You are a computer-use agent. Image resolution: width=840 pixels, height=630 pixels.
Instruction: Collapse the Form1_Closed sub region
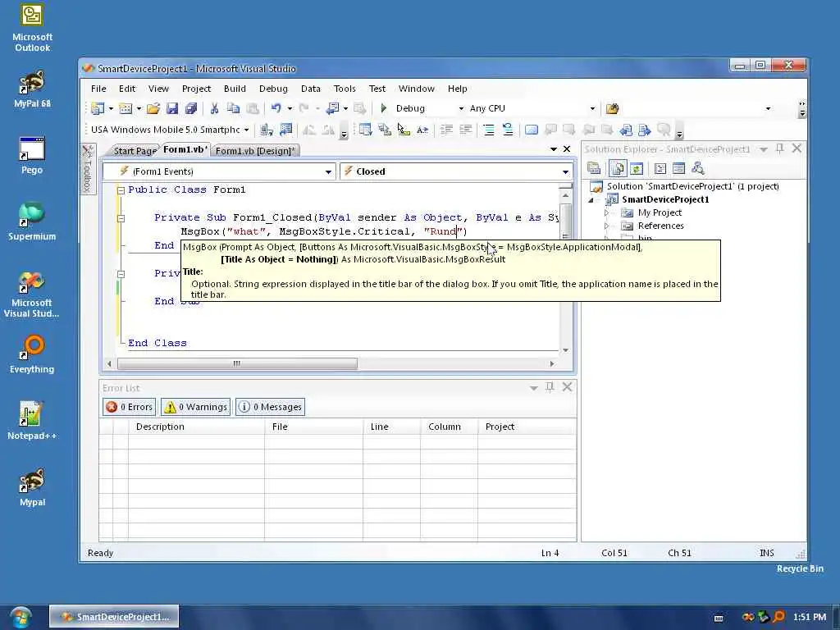[121, 218]
